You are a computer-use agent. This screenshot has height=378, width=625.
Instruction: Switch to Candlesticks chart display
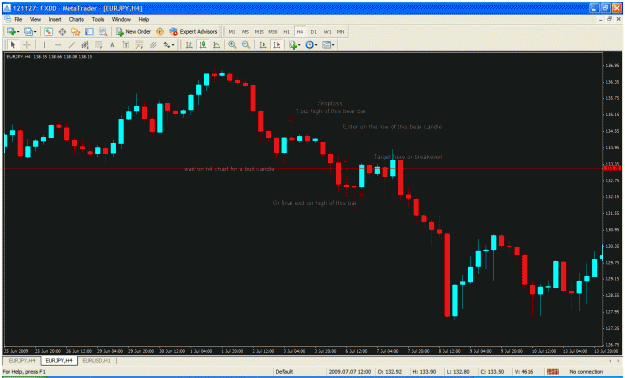(202, 45)
